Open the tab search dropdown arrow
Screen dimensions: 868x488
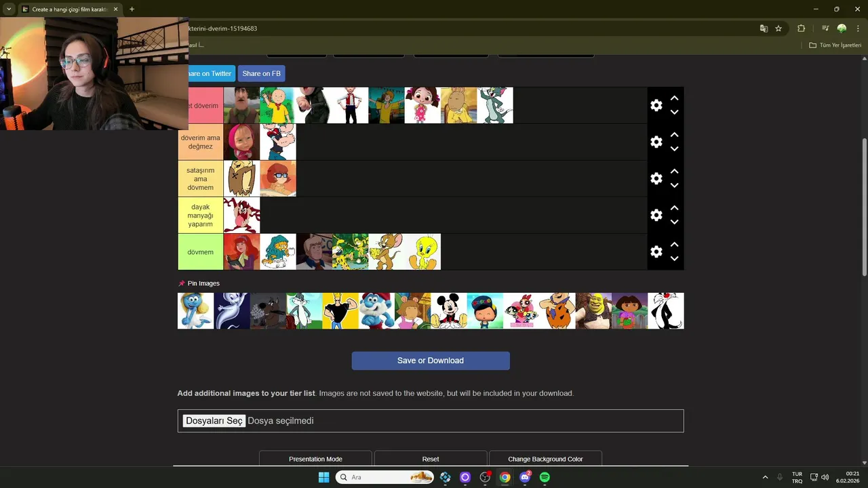pyautogui.click(x=9, y=9)
